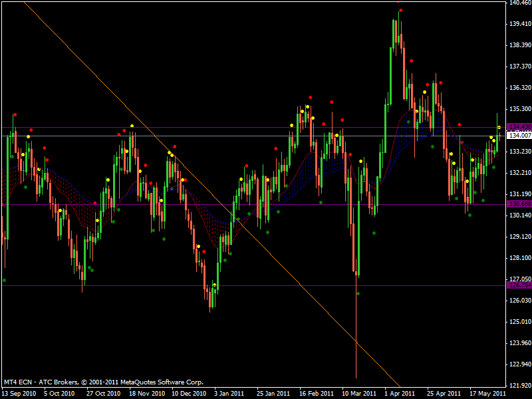
Task: Click the 132.210 value on the price axis
Action: click(520, 173)
